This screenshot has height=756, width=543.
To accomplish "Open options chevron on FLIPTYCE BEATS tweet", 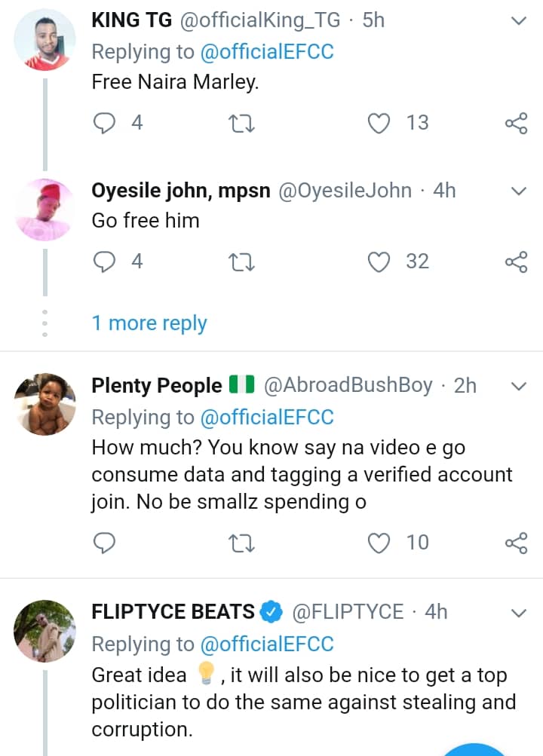I will (x=518, y=613).
